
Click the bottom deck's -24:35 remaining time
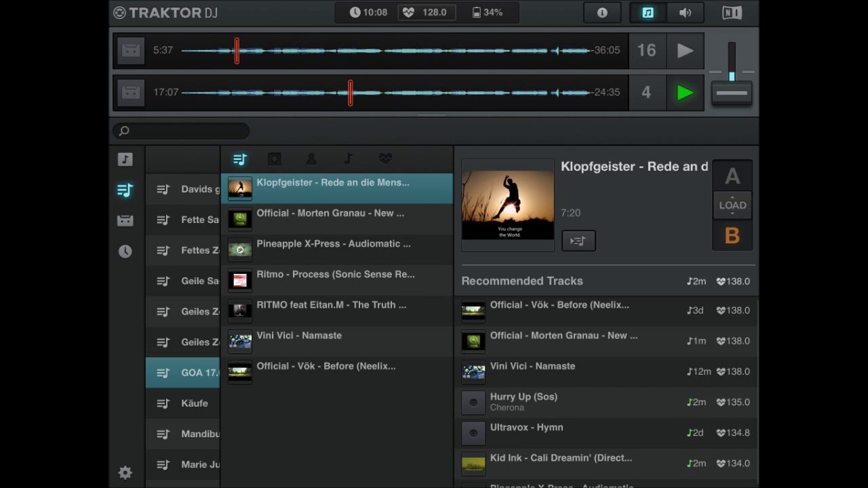606,92
